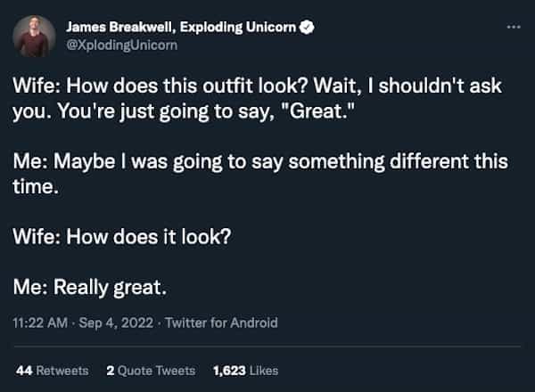The height and width of the screenshot is (392, 535).
Task: Click the single word "time." line
Action: click(x=34, y=188)
